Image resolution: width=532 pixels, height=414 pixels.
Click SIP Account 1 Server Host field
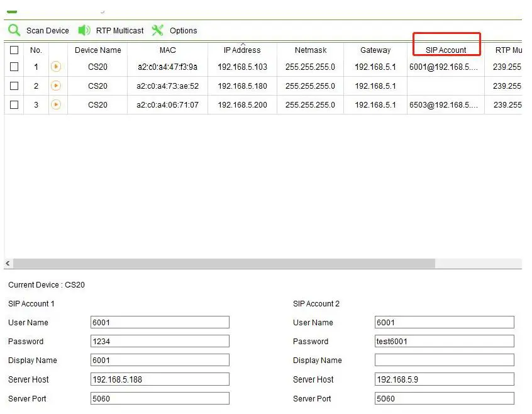[160, 379]
